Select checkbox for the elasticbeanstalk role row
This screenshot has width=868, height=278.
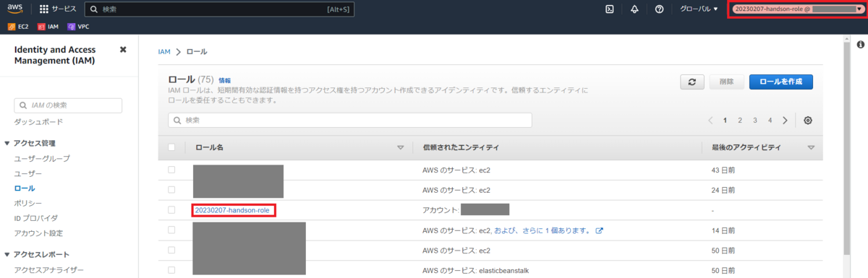[171, 269]
